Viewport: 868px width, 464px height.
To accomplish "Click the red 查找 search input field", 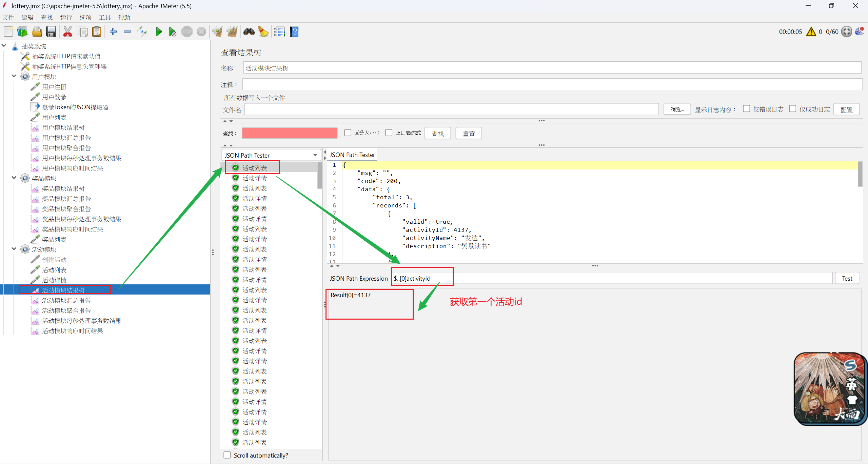I will [x=290, y=133].
